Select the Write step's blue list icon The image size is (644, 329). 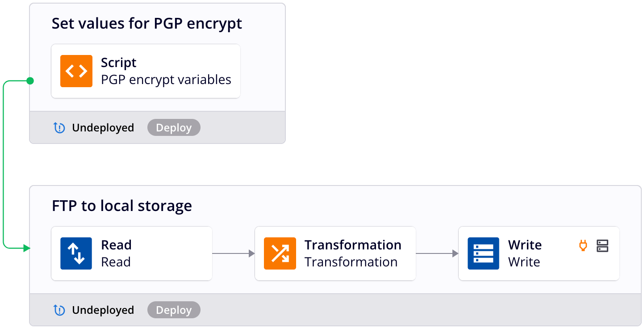[x=483, y=253]
